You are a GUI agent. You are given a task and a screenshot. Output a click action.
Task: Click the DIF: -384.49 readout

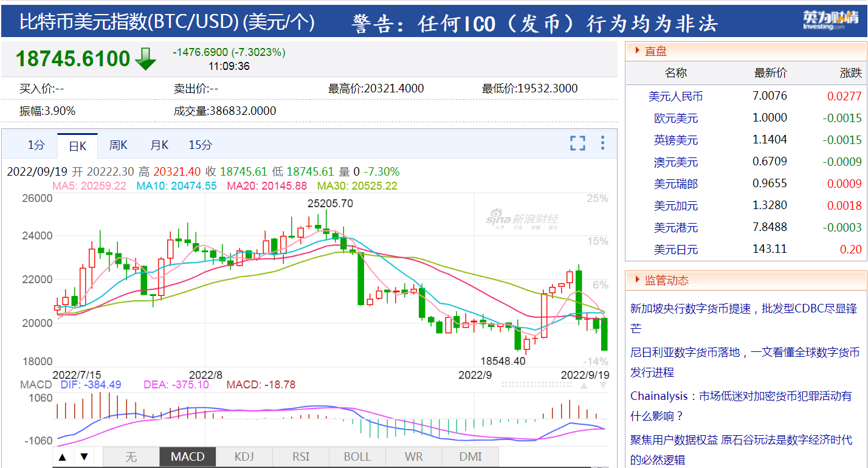tap(91, 385)
